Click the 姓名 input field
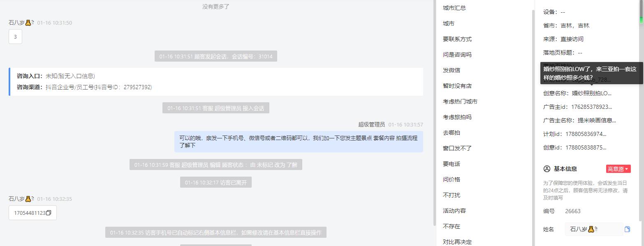 point(594,229)
